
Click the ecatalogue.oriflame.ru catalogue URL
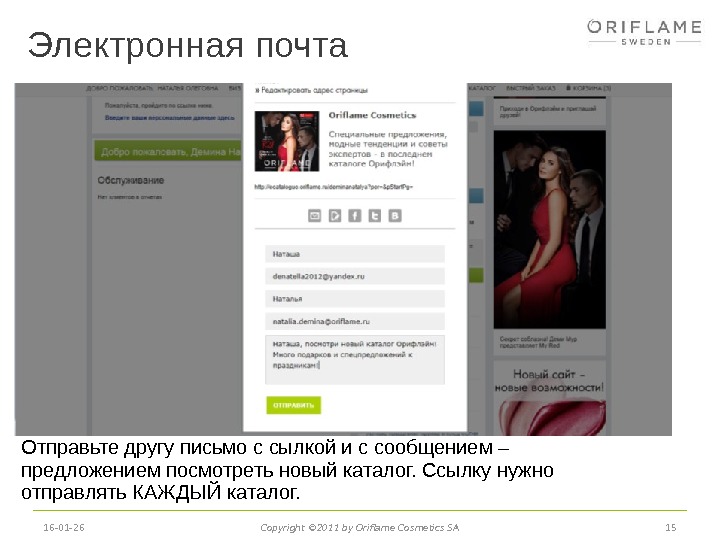[x=333, y=187]
